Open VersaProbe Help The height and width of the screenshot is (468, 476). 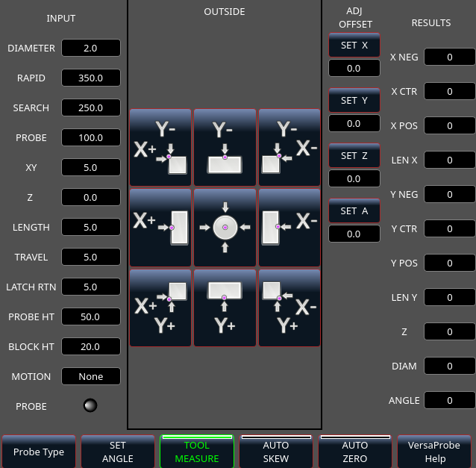(x=434, y=452)
